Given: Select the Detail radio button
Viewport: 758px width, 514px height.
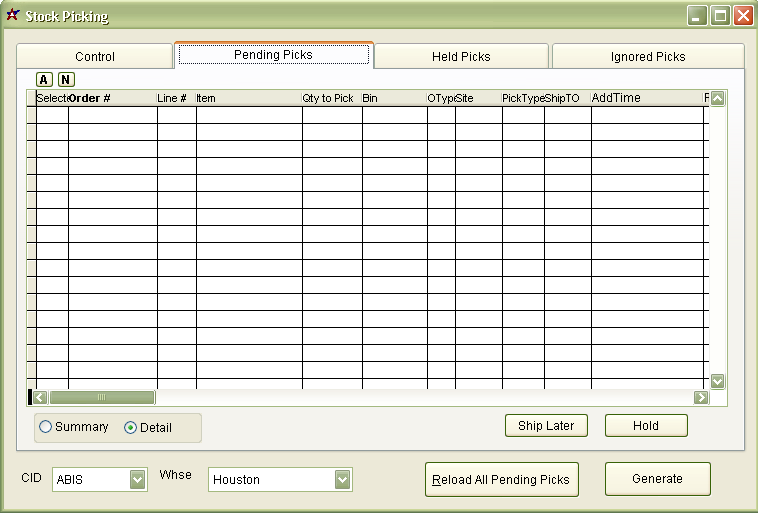Looking at the screenshot, I should 130,428.
